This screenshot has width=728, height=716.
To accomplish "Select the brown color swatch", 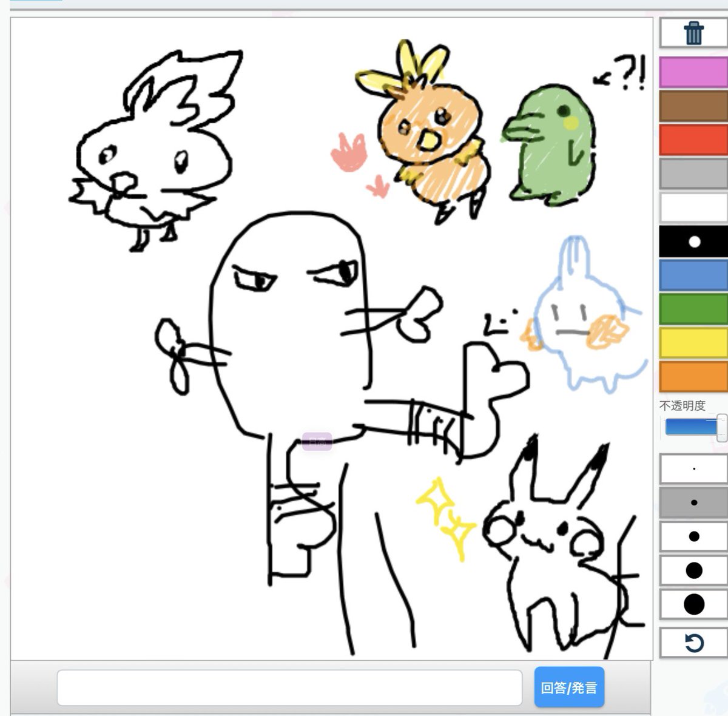I will pos(693,106).
